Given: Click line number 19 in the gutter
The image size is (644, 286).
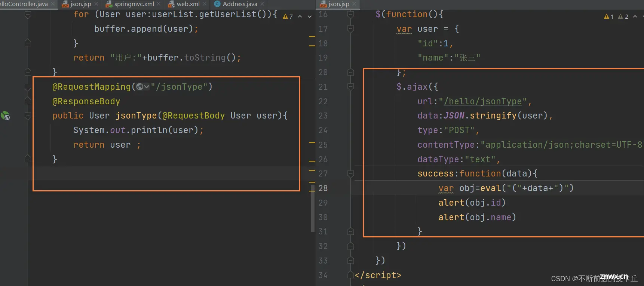Looking at the screenshot, I should (x=323, y=58).
